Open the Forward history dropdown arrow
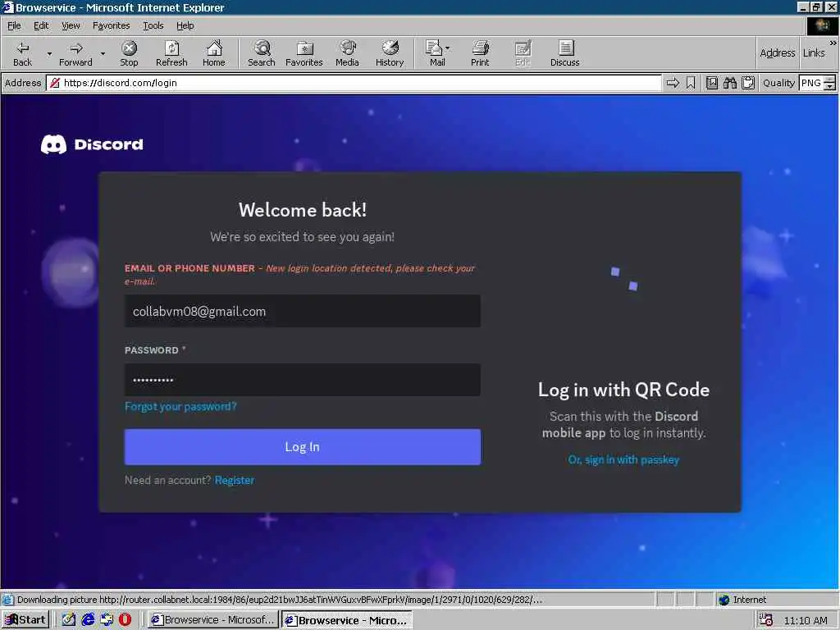Screen dimensions: 840x630 (103, 53)
